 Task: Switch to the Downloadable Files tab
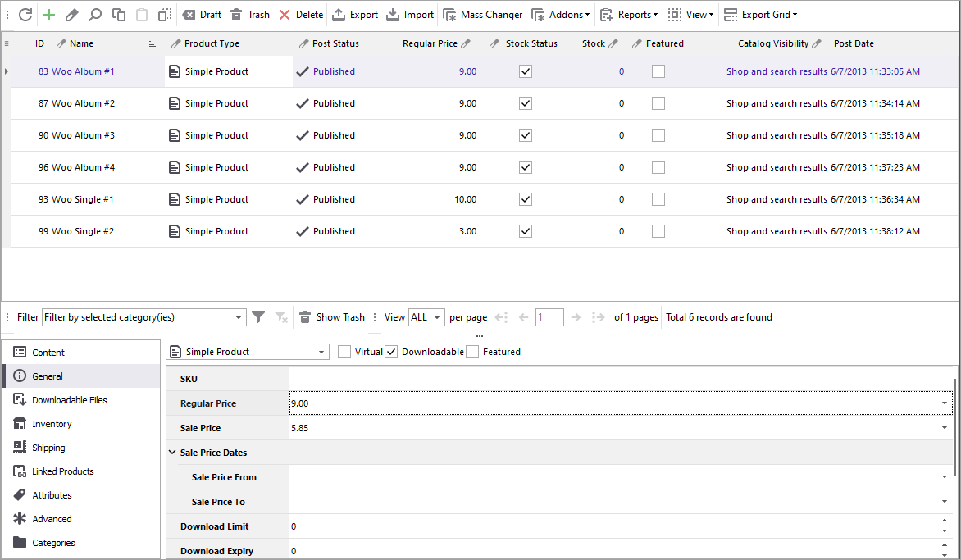click(70, 400)
